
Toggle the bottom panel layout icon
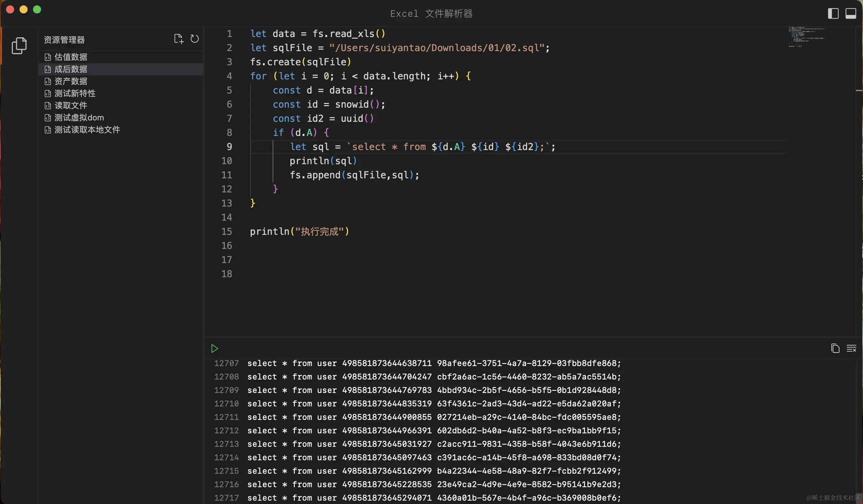[x=851, y=13]
